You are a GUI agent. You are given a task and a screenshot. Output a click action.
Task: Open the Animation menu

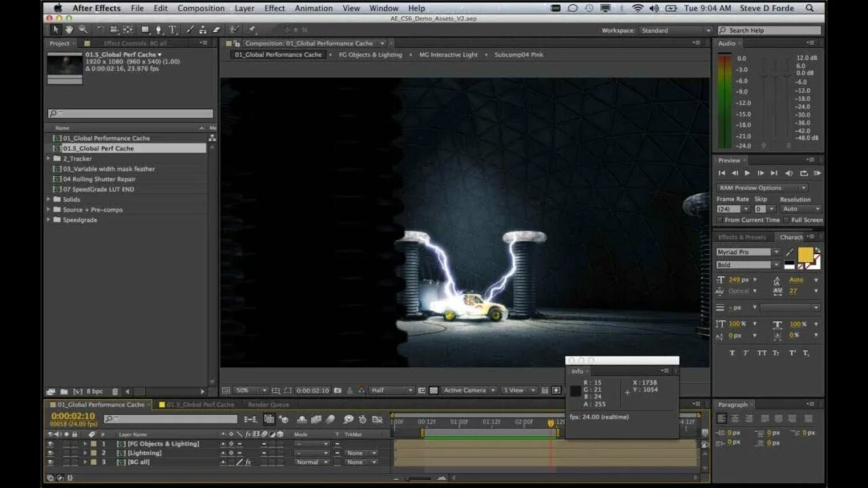[x=312, y=8]
